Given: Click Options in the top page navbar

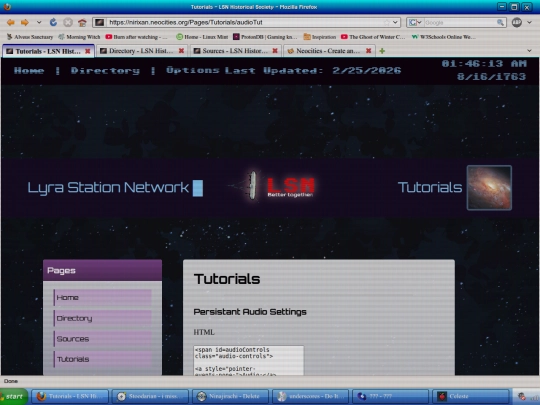Looking at the screenshot, I should pyautogui.click(x=193, y=70).
